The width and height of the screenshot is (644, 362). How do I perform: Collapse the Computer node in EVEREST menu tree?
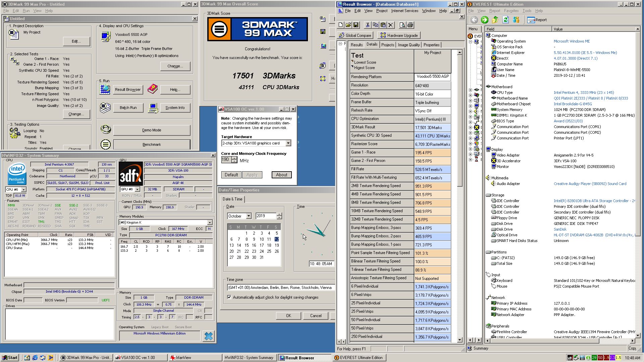pos(470,42)
